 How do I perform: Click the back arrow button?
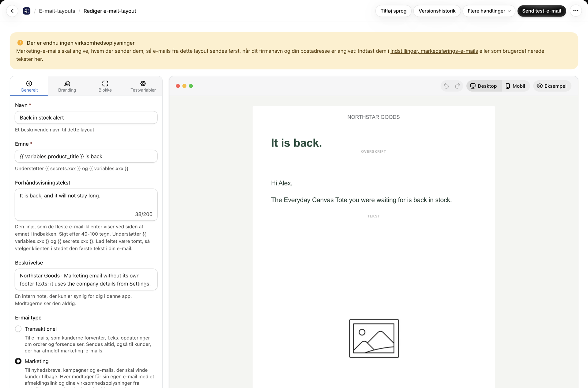point(12,11)
